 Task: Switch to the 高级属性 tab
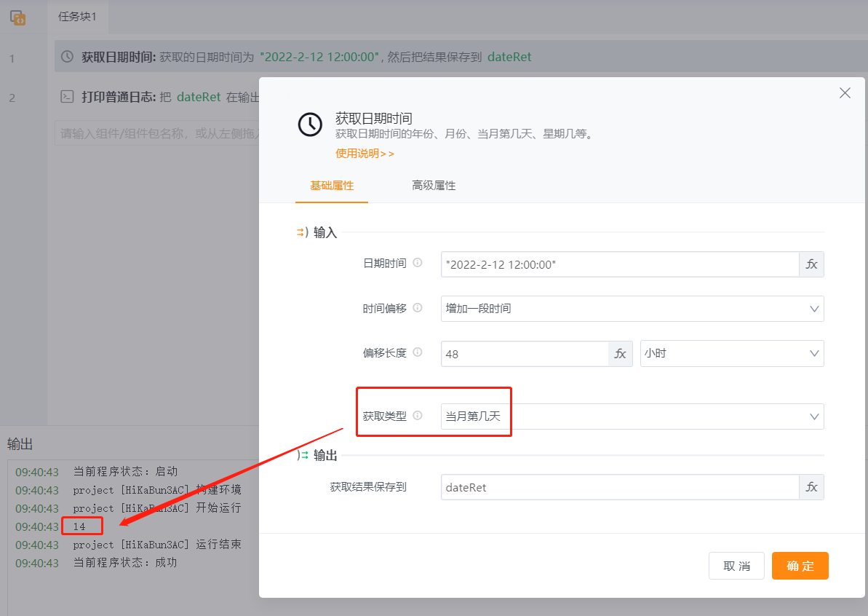coord(434,186)
